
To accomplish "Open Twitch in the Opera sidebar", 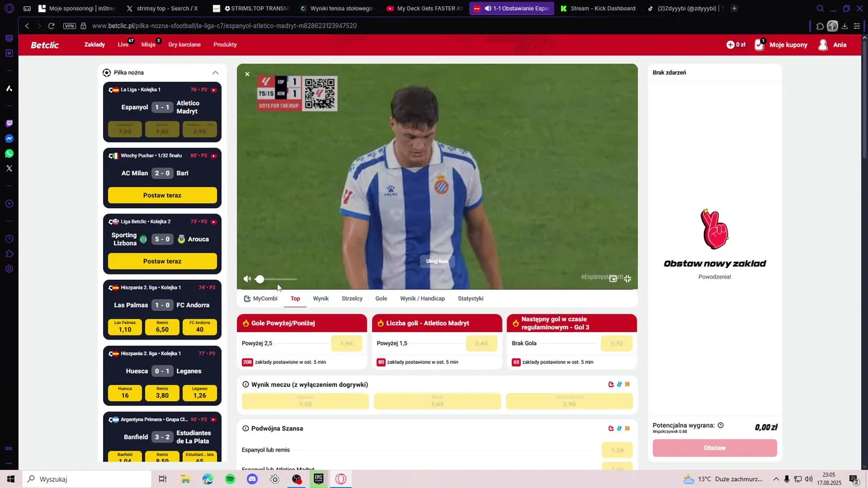I will (x=9, y=123).
